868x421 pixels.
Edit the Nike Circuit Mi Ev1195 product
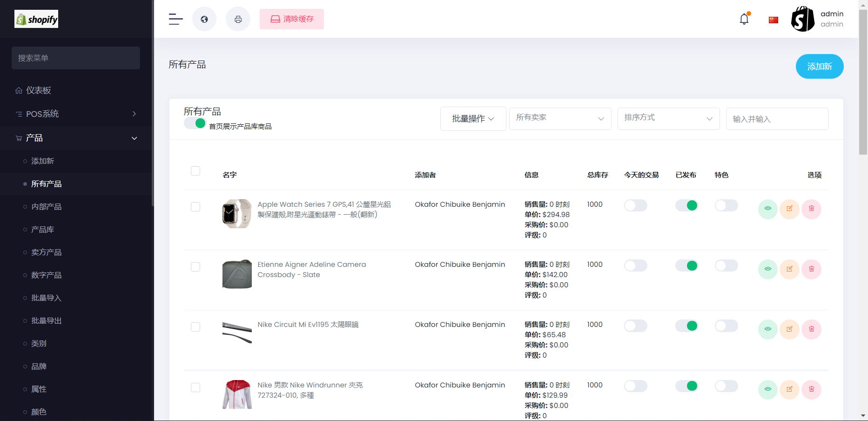pos(790,329)
